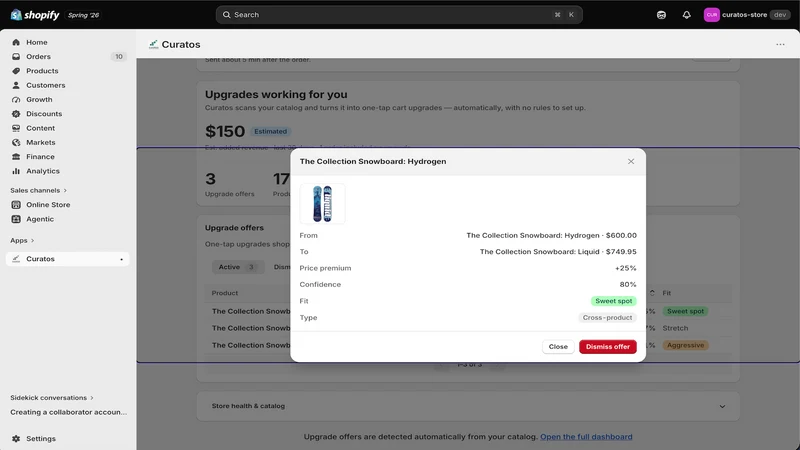Viewport: 800px width, 450px height.
Task: Expand the Sales channels section
Action: coord(38,190)
